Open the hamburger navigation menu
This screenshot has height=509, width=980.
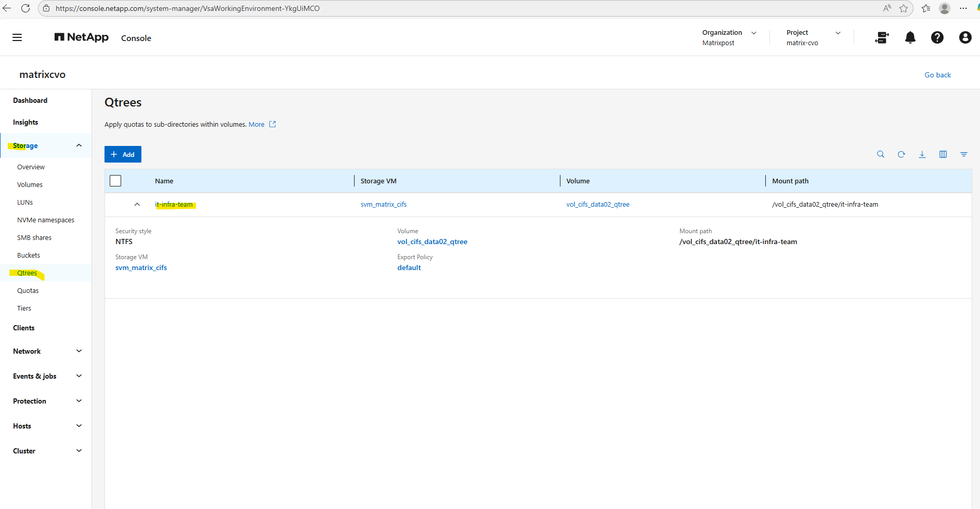coord(17,37)
